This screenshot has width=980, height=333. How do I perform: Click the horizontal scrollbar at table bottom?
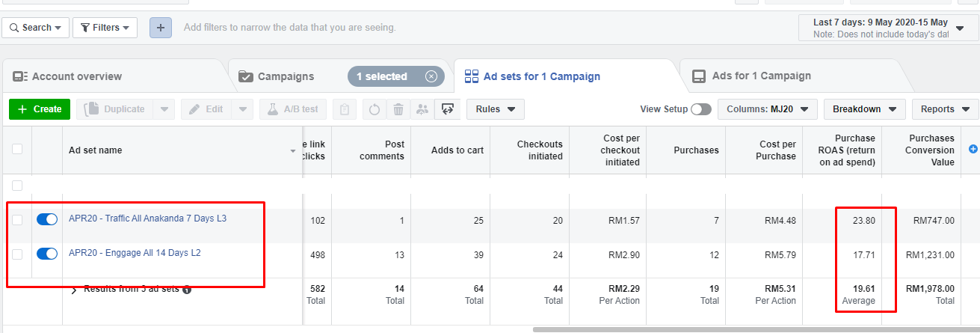pyautogui.click(x=755, y=329)
